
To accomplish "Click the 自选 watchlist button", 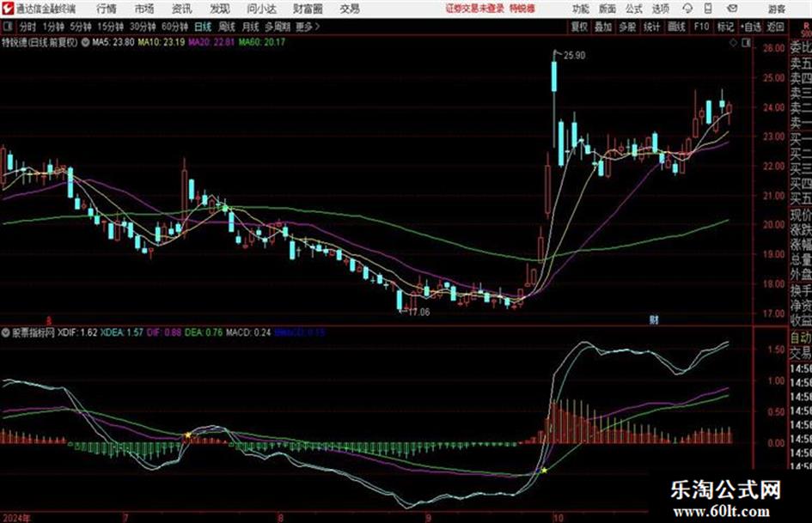I will 751,27.
